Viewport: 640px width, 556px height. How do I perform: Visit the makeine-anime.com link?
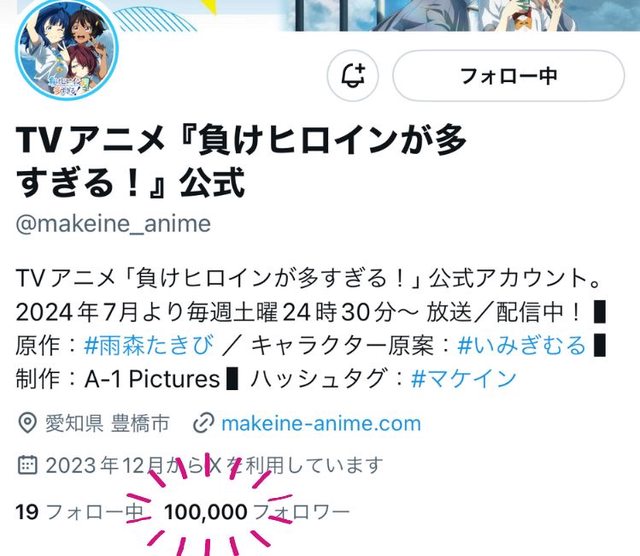321,423
